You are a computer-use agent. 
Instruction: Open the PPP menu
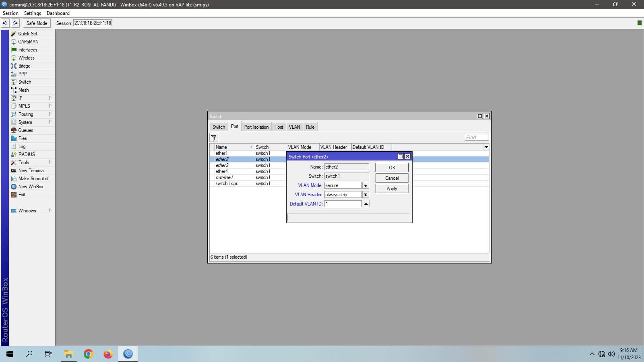(x=32, y=74)
